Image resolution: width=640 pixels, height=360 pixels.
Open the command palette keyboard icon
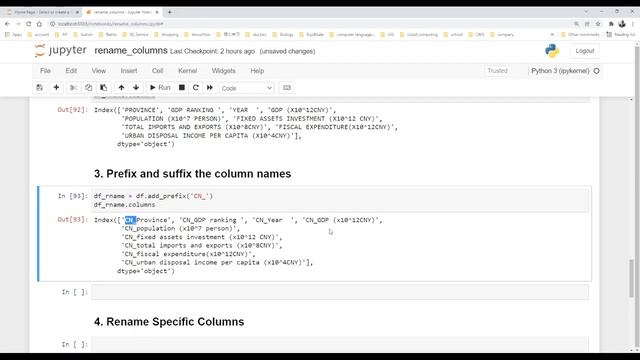(287, 88)
